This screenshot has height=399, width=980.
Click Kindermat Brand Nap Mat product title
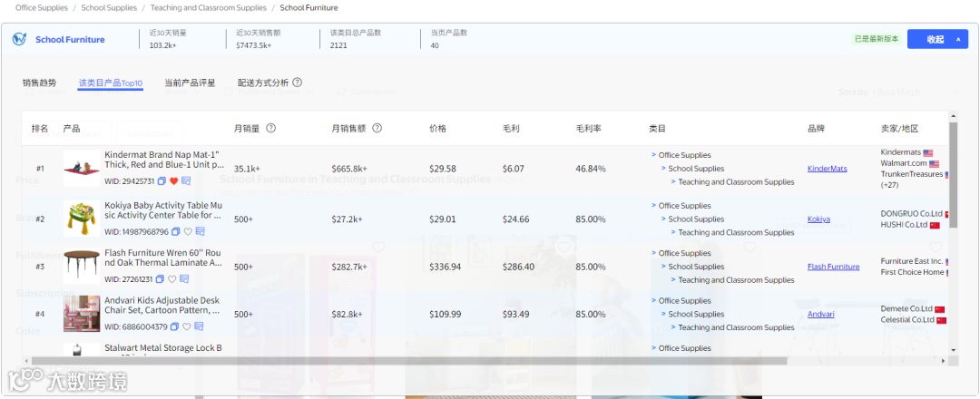click(x=164, y=160)
